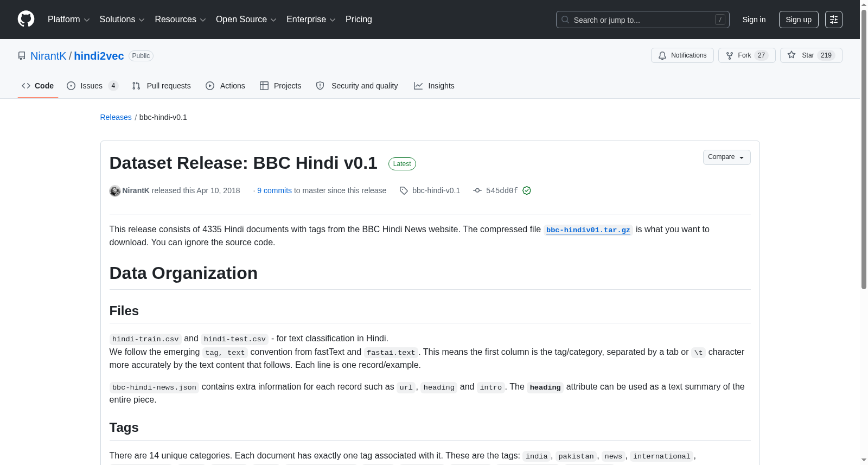Viewport: 868px width, 465px height.
Task: Click the hindi-train.csv code label
Action: (x=145, y=339)
